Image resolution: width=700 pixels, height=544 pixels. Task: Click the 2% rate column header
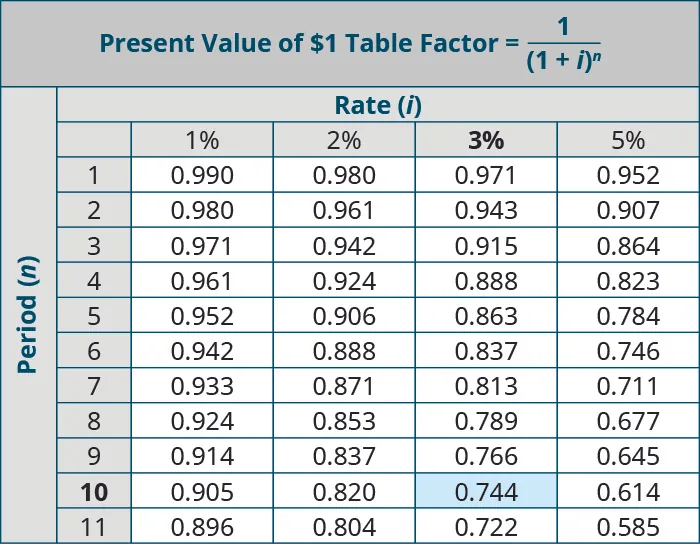pyautogui.click(x=344, y=141)
